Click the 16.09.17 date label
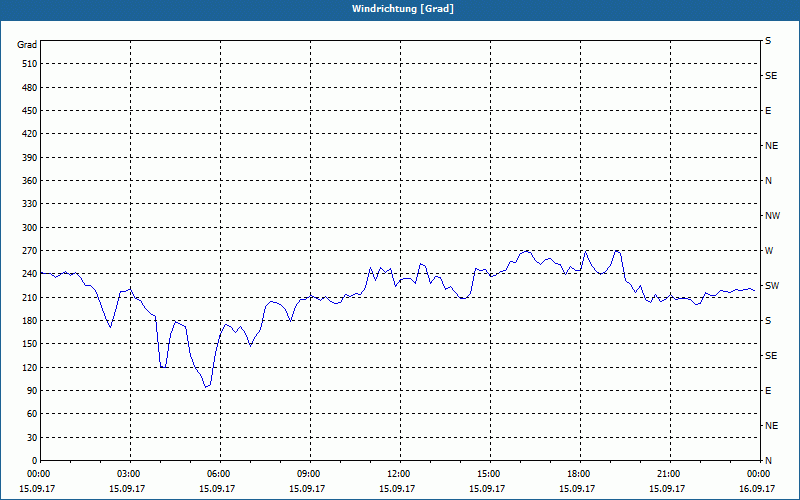Image resolution: width=800 pixels, height=500 pixels. pos(757,488)
